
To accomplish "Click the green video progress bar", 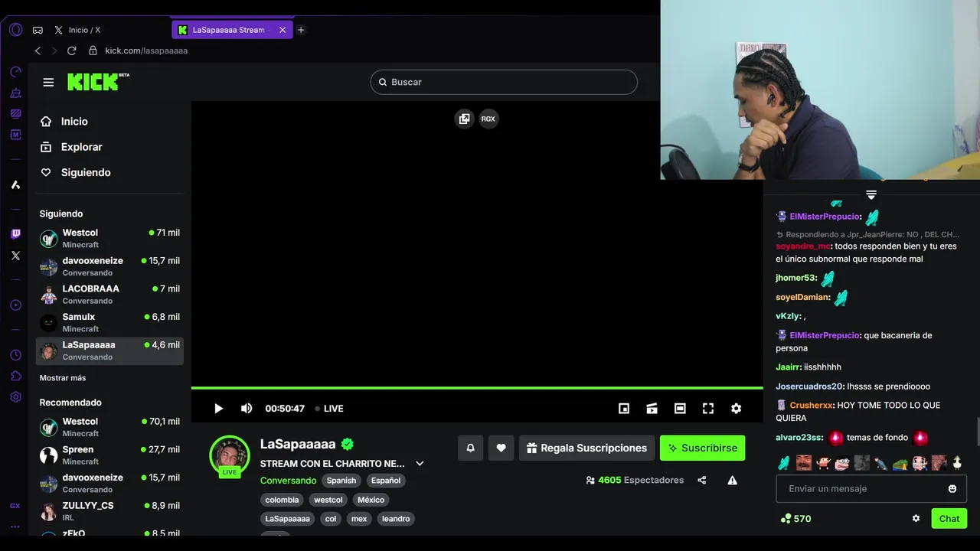I will coord(477,388).
